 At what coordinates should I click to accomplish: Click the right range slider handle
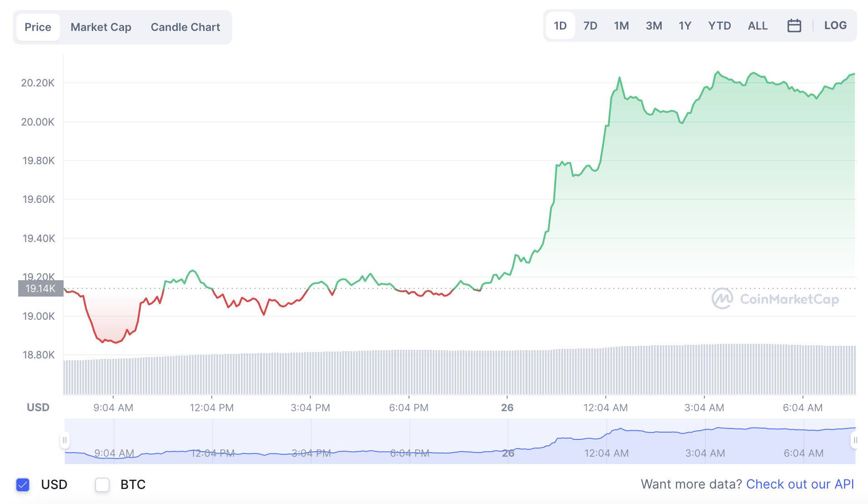[854, 440]
